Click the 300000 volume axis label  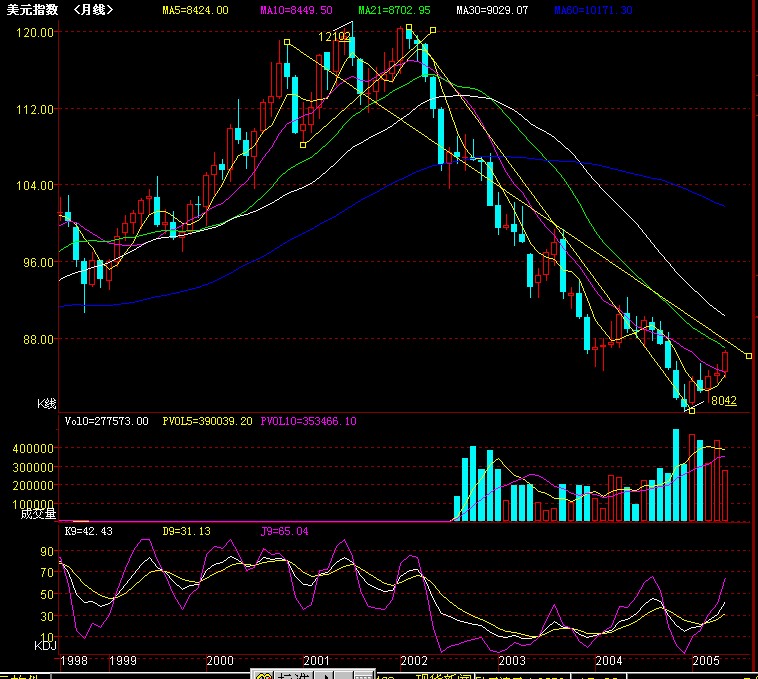pyautogui.click(x=33, y=468)
